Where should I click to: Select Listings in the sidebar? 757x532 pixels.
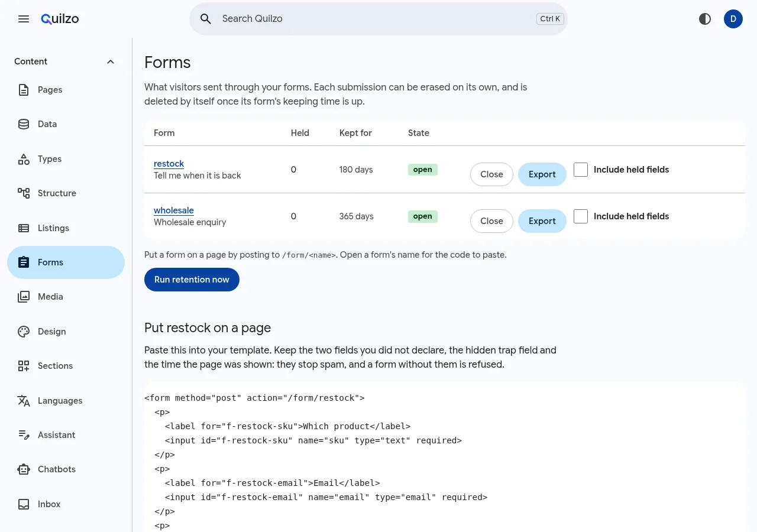coord(66,228)
